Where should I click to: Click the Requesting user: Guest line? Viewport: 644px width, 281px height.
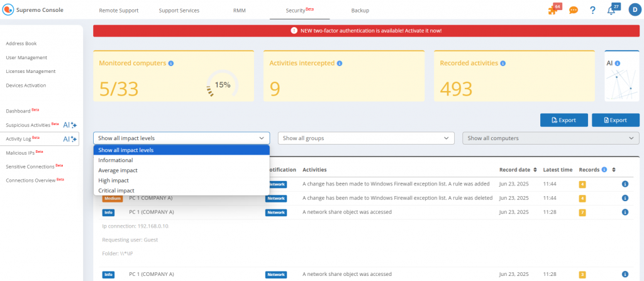tap(130, 240)
